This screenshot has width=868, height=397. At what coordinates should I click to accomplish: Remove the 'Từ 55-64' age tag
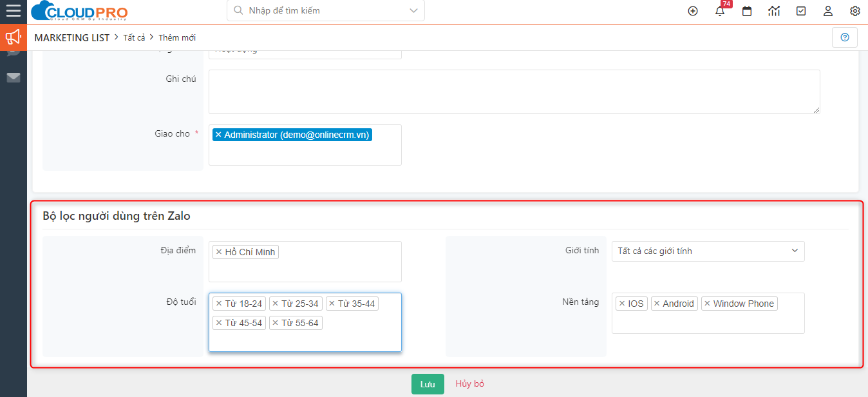click(275, 323)
